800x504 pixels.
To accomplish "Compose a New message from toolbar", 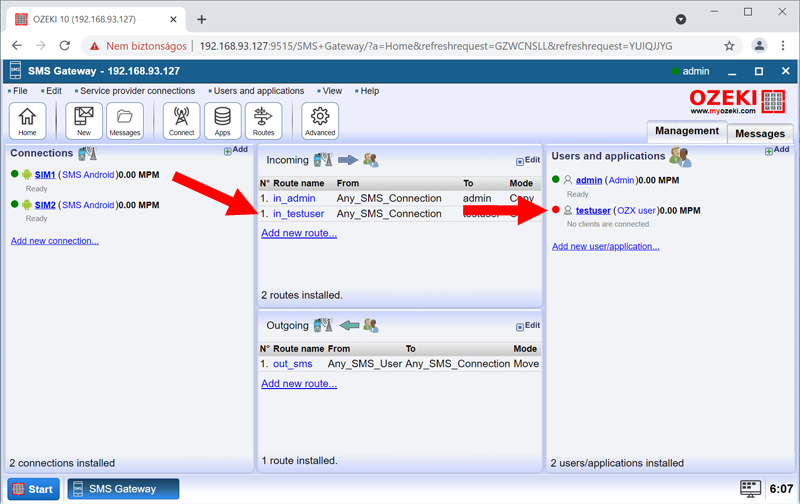I will point(84,121).
